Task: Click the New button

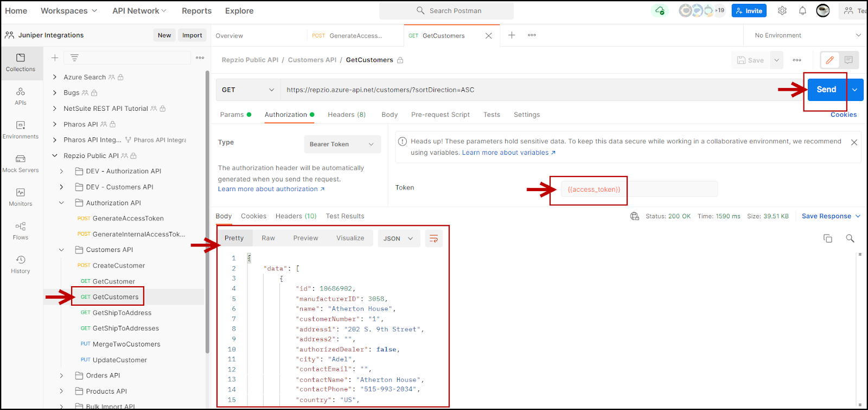Action: point(164,35)
